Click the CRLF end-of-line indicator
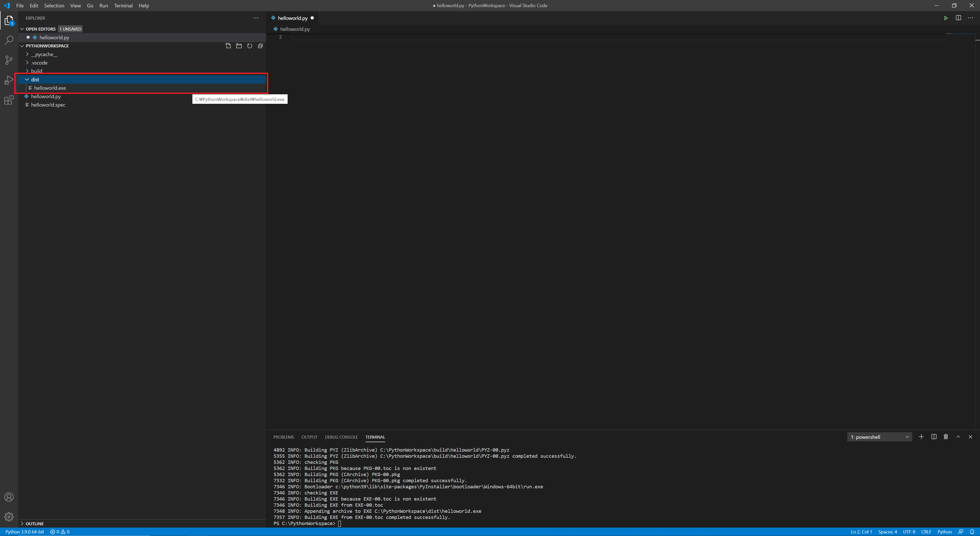980x536 pixels. (x=926, y=532)
